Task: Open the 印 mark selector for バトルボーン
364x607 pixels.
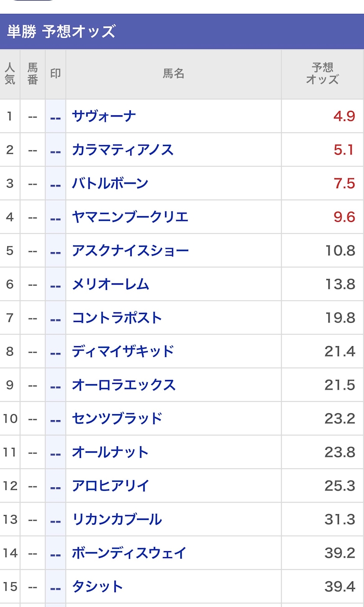Action: [55, 184]
